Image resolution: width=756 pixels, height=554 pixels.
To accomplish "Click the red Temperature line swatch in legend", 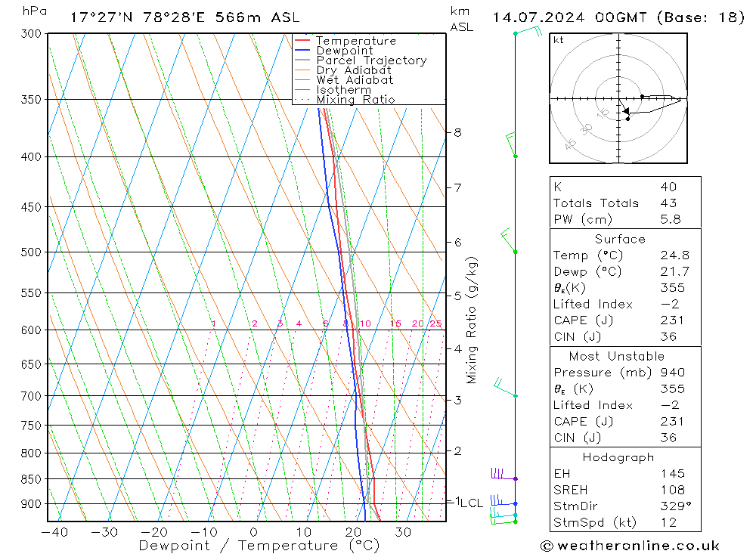I will [303, 41].
